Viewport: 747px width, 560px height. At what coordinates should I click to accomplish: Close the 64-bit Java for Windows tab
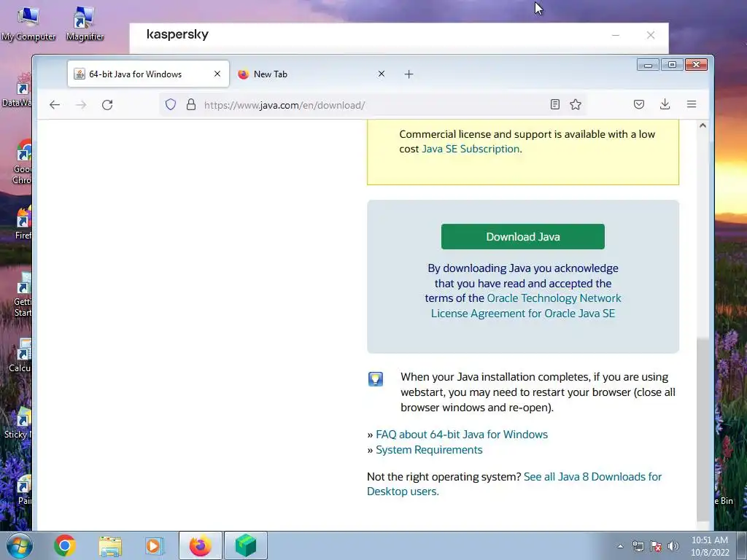tap(217, 74)
